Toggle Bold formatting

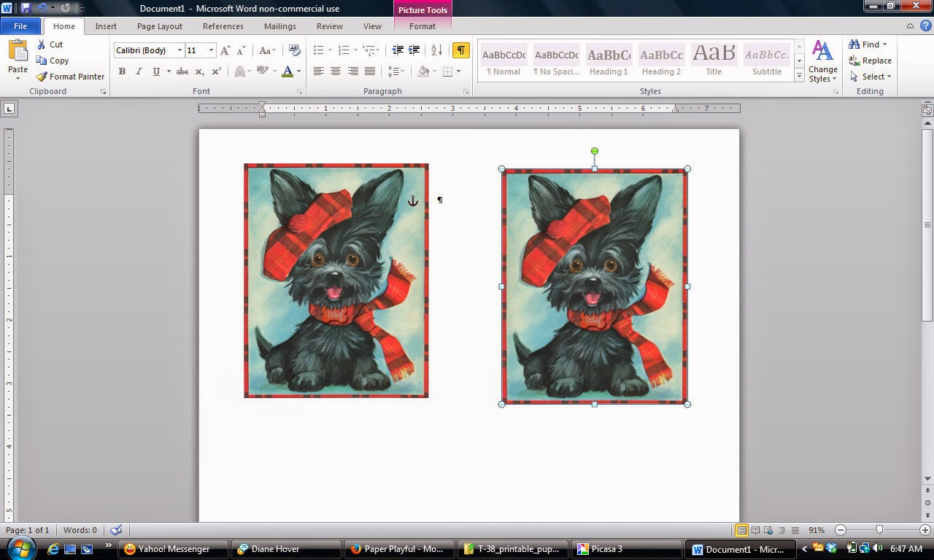click(122, 71)
